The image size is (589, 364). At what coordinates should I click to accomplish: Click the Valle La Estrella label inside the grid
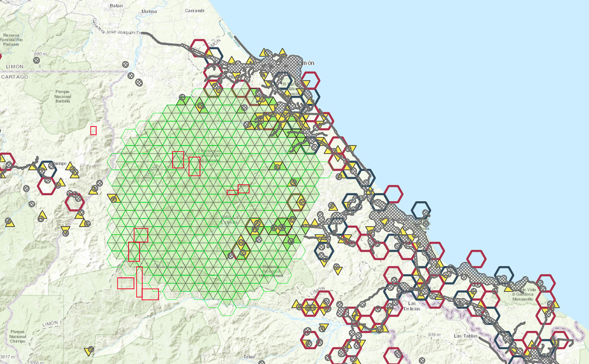[228, 219]
